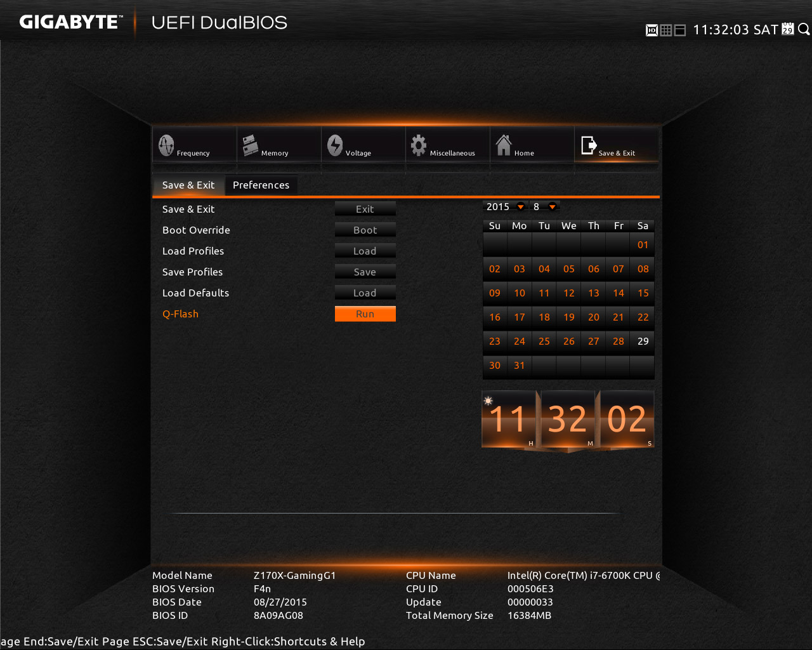Select date 15 in the calendar
Viewport: 812px width, 650px height.
pos(643,293)
